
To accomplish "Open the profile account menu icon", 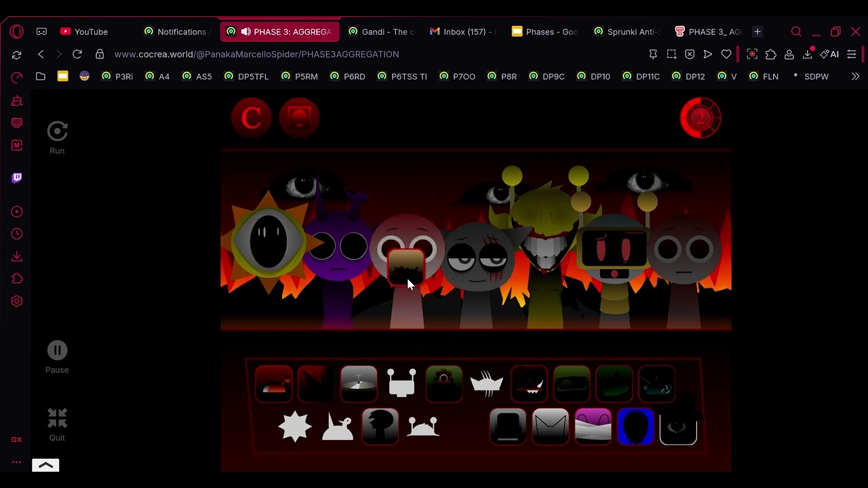I will coord(789,54).
